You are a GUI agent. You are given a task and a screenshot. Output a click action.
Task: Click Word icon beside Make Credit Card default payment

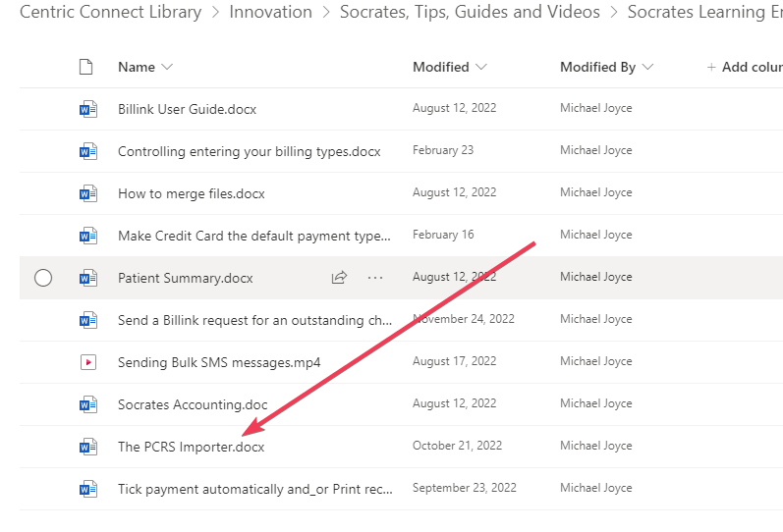click(x=88, y=236)
